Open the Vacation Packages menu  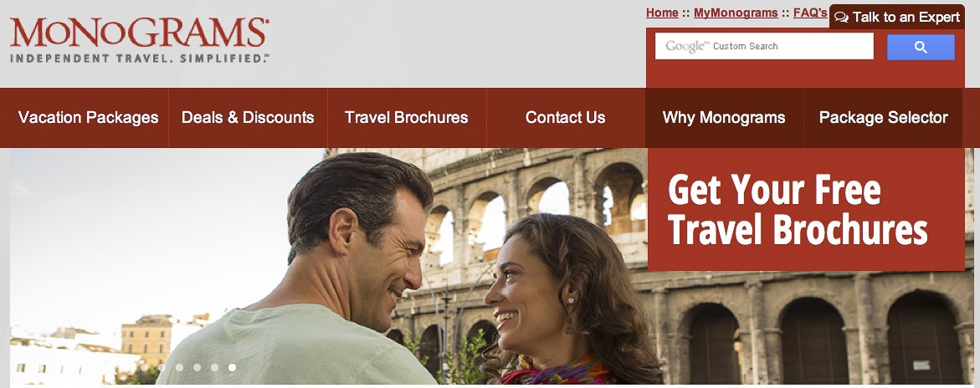tap(88, 117)
